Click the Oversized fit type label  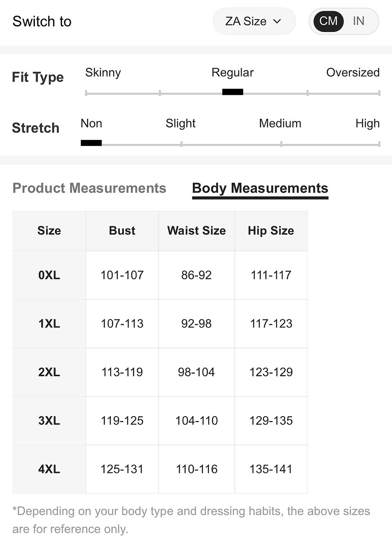pos(353,72)
